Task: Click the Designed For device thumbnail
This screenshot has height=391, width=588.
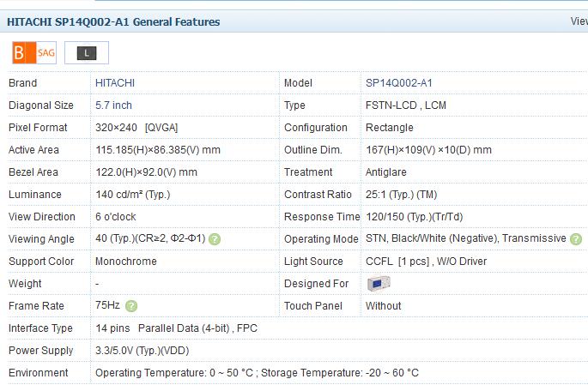Action: coord(379,284)
